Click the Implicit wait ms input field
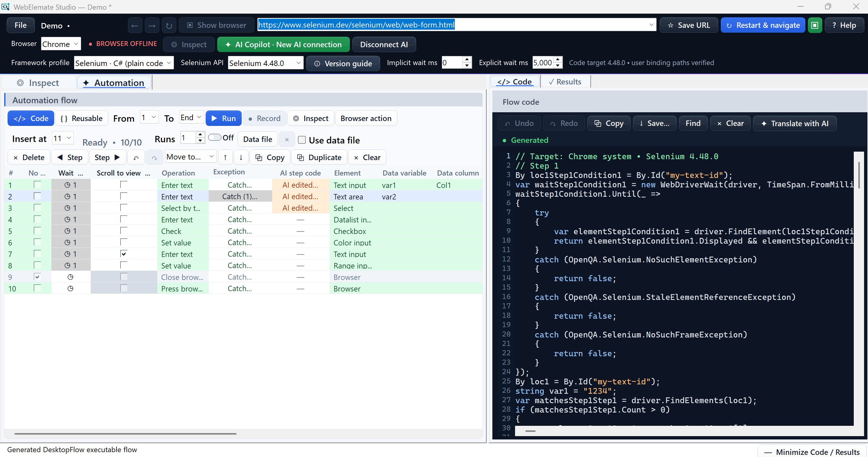Viewport: 868px width, 457px height. pos(452,63)
